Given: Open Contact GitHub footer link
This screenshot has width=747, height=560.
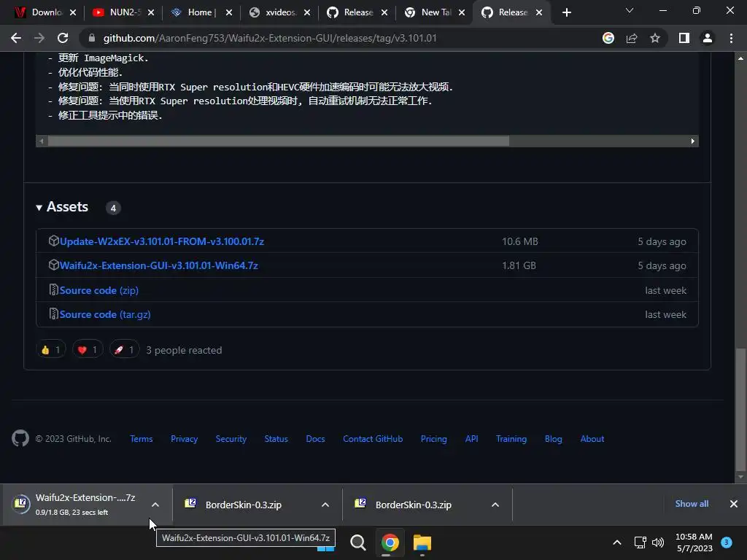Looking at the screenshot, I should pyautogui.click(x=373, y=439).
